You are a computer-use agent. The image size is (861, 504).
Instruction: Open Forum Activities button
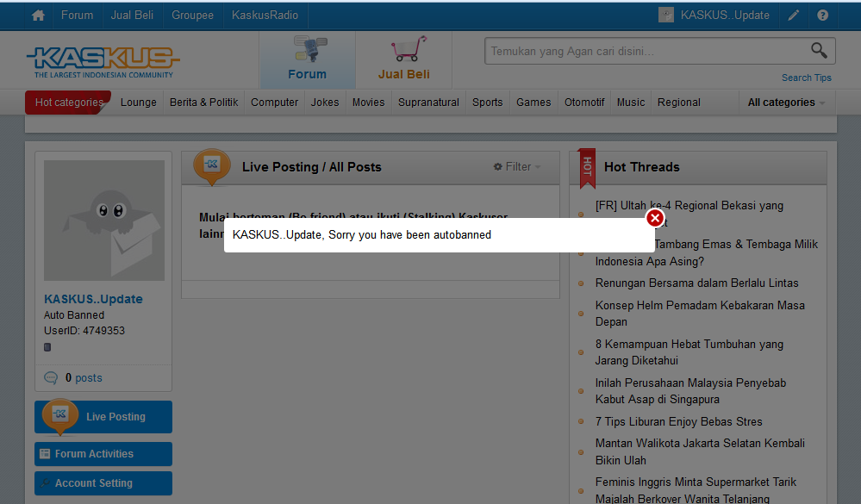click(x=103, y=454)
